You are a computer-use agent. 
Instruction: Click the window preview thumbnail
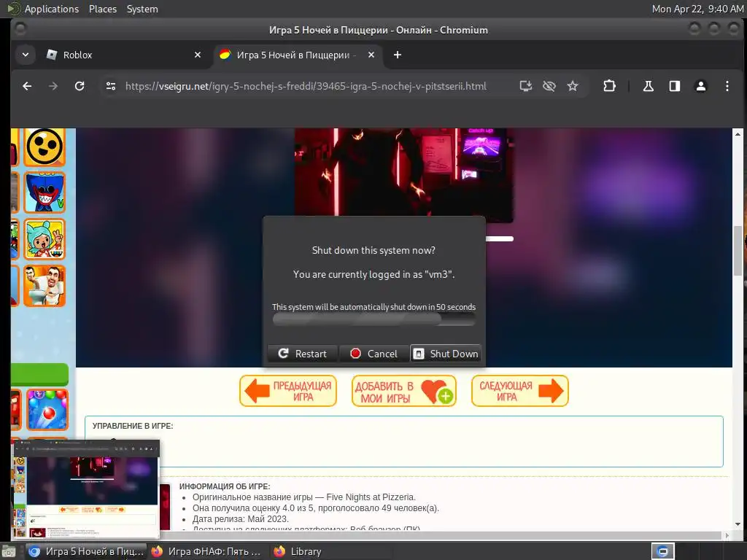coord(86,489)
